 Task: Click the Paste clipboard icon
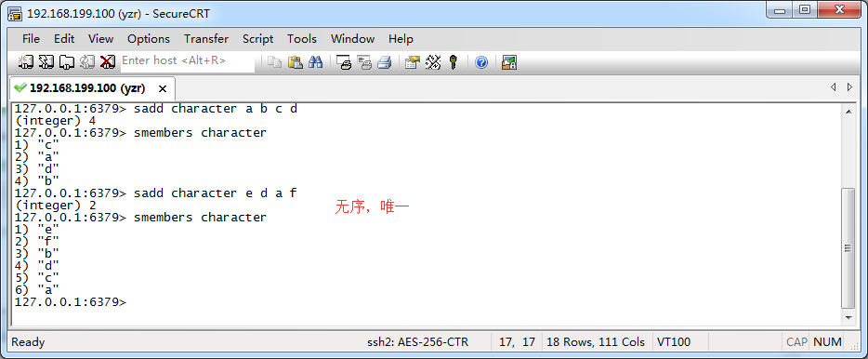click(x=295, y=62)
